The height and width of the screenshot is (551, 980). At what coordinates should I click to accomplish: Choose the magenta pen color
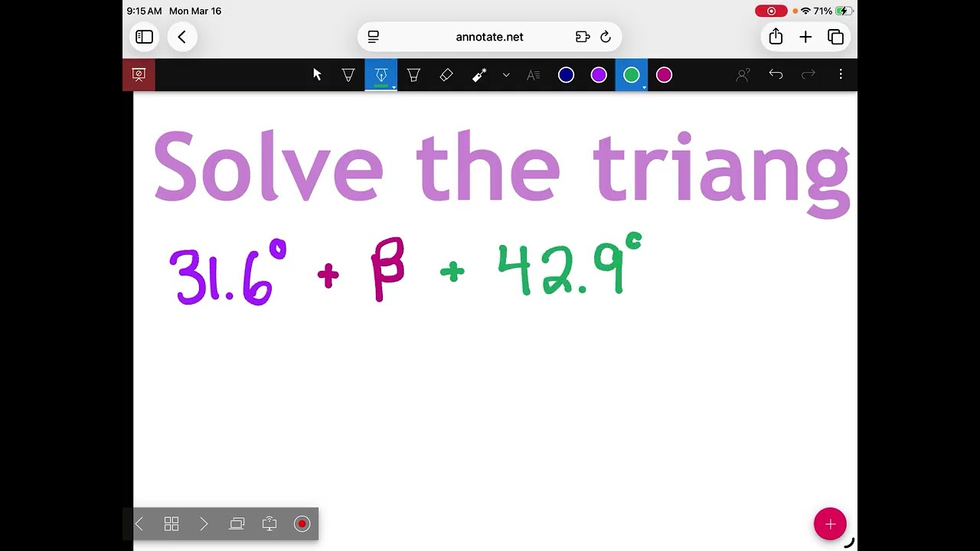[664, 74]
